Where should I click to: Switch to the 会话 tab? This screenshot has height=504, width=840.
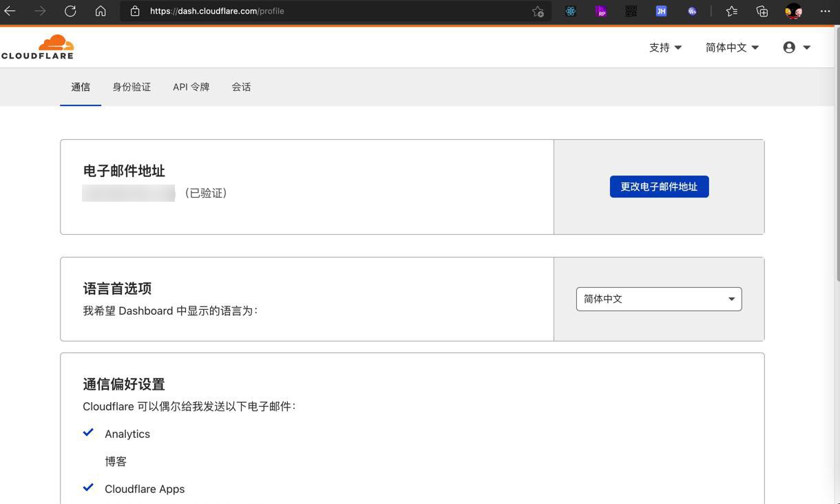[241, 87]
